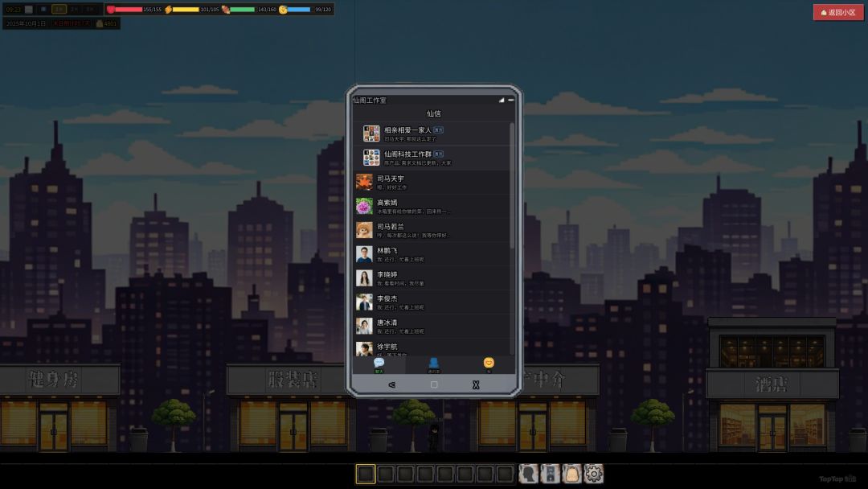Click the pause button near the clock

(x=29, y=10)
